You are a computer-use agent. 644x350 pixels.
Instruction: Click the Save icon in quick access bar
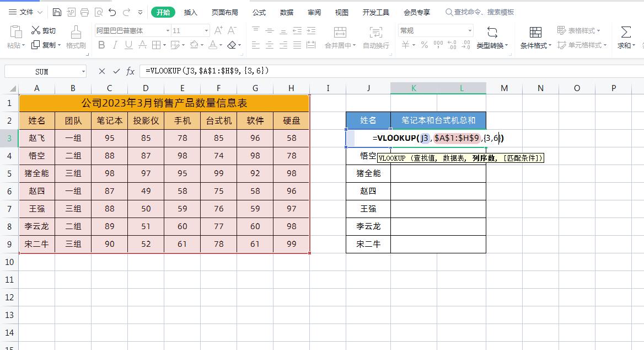tap(57, 12)
